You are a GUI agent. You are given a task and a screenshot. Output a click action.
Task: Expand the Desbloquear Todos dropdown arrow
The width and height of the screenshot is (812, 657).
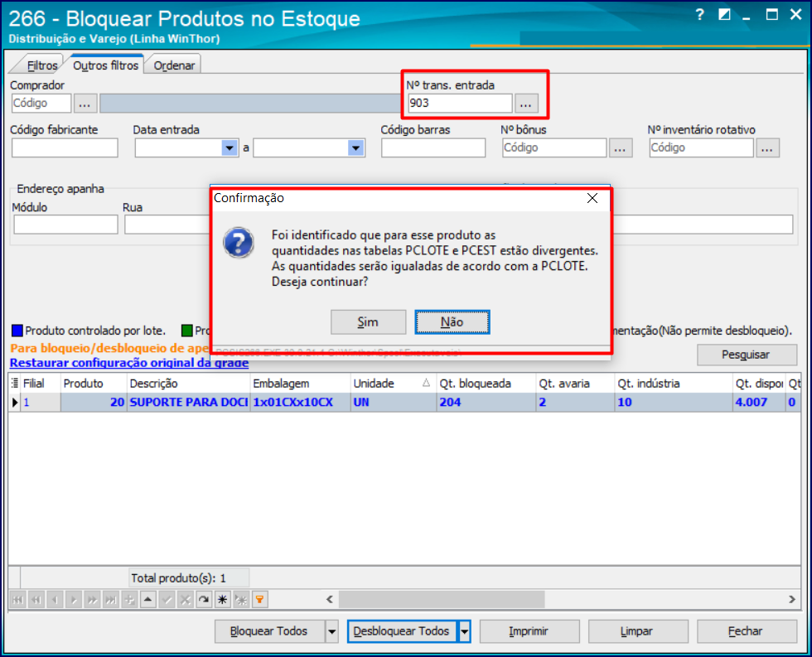coord(465,631)
